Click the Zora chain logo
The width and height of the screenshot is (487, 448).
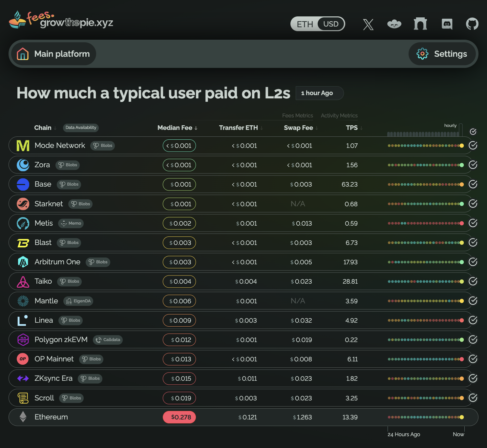click(x=23, y=165)
